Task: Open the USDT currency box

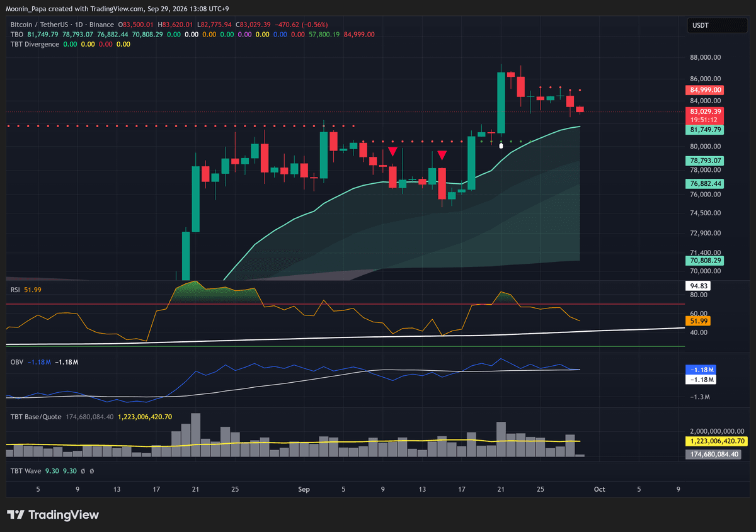Action: 709,26
